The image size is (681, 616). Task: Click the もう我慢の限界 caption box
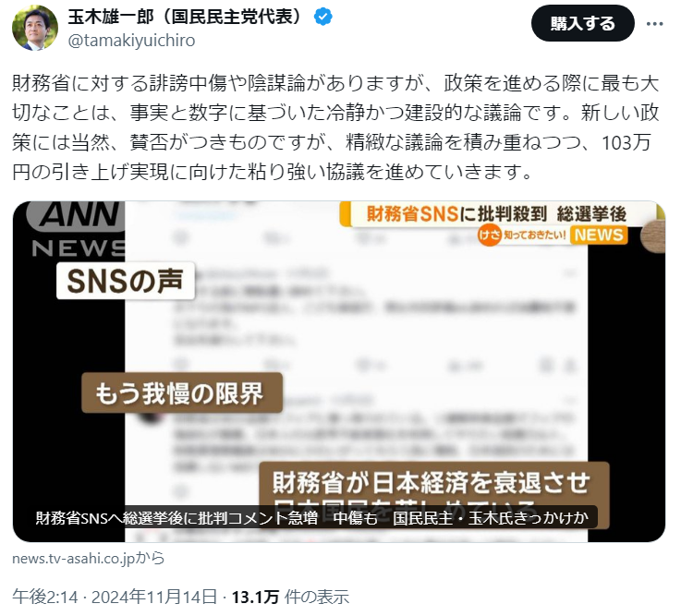tap(182, 393)
